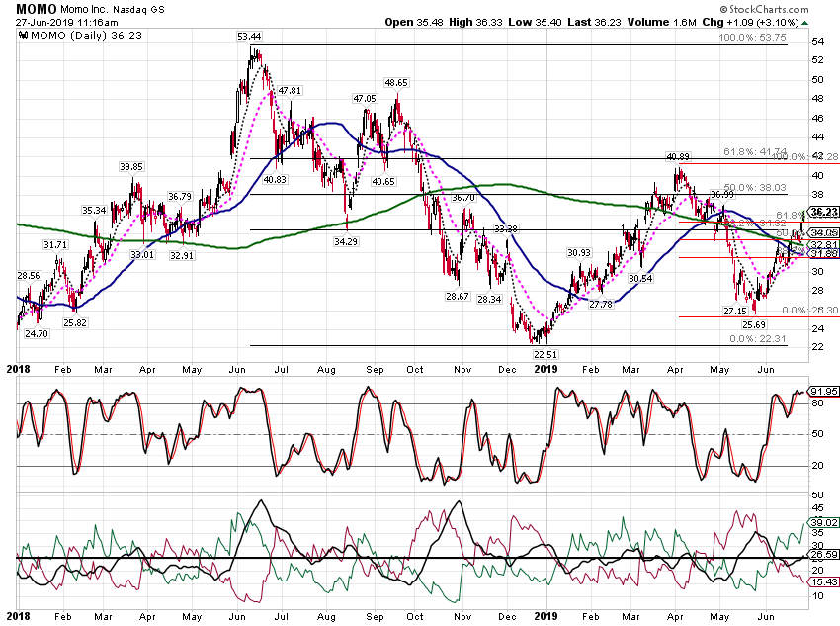This screenshot has height=626, width=840.
Task: Click the Low 35.40 value
Action: click(534, 22)
